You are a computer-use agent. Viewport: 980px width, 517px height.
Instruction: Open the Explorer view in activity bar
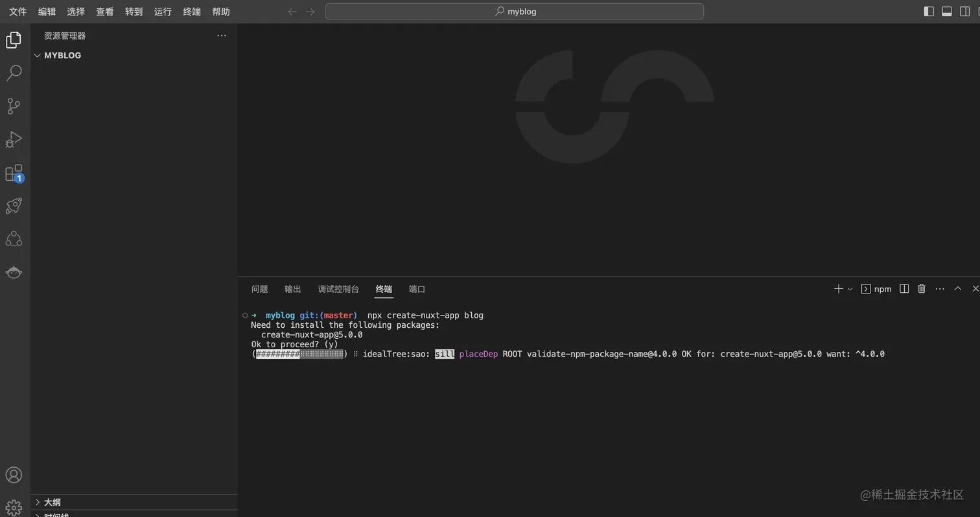(x=14, y=40)
